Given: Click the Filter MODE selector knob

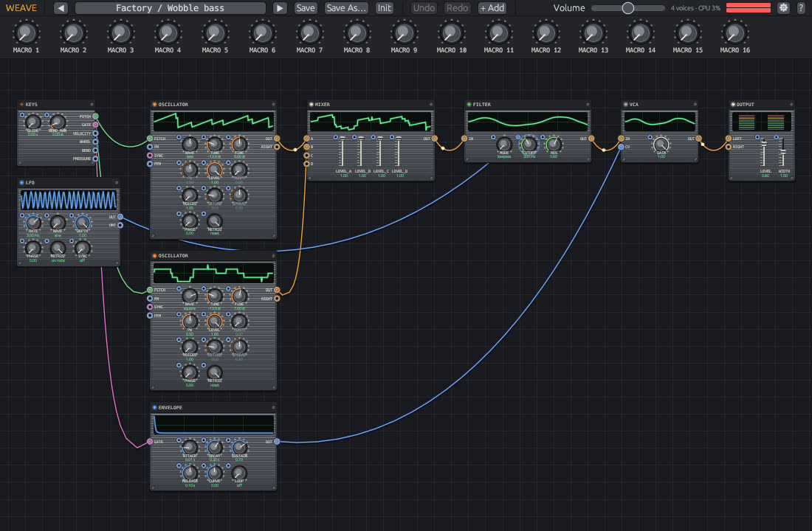Looking at the screenshot, I should tap(503, 145).
